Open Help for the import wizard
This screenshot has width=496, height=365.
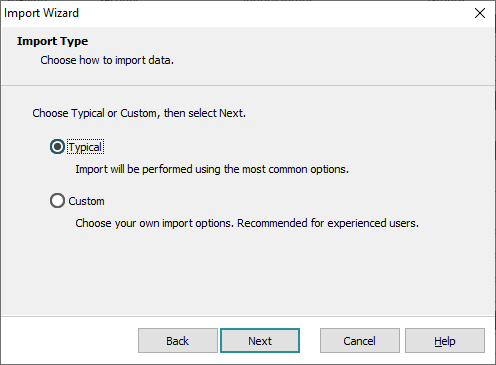445,341
